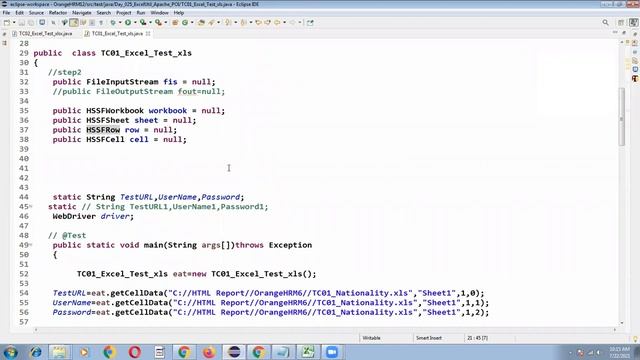Image resolution: width=640 pixels, height=360 pixels.
Task: Click the New file wizard icon
Action: click(x=7, y=23)
